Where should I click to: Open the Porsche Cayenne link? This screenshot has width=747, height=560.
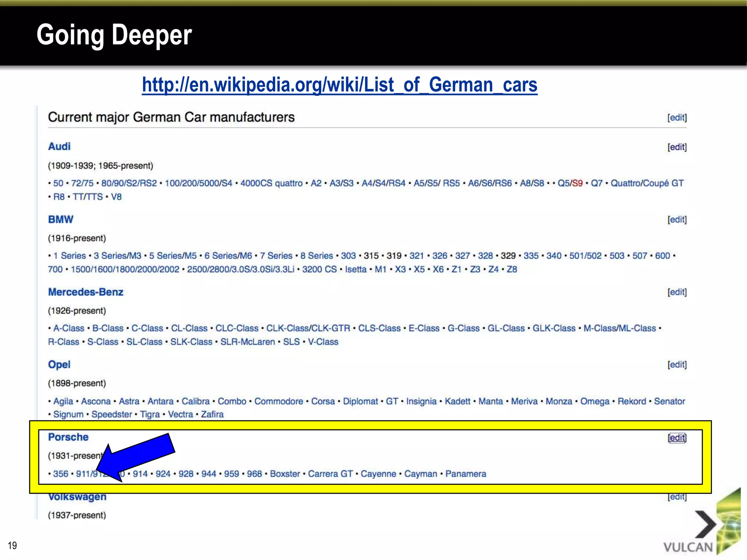click(378, 474)
